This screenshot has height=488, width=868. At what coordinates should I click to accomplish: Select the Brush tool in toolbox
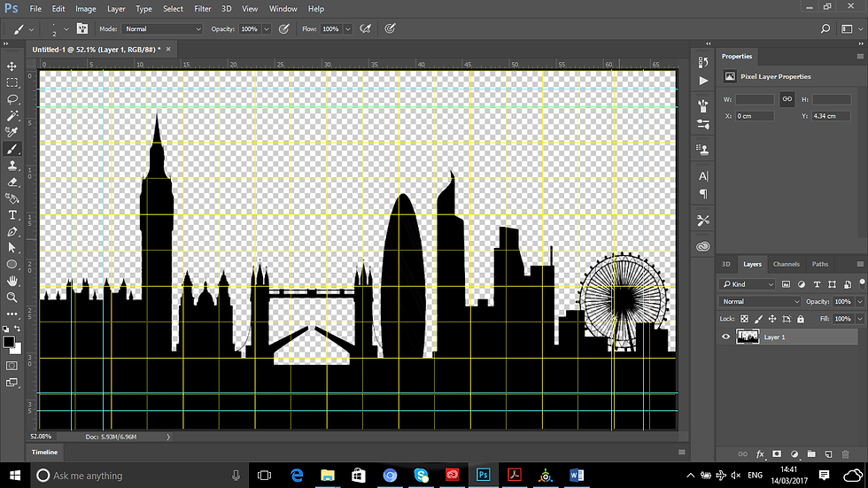point(12,149)
